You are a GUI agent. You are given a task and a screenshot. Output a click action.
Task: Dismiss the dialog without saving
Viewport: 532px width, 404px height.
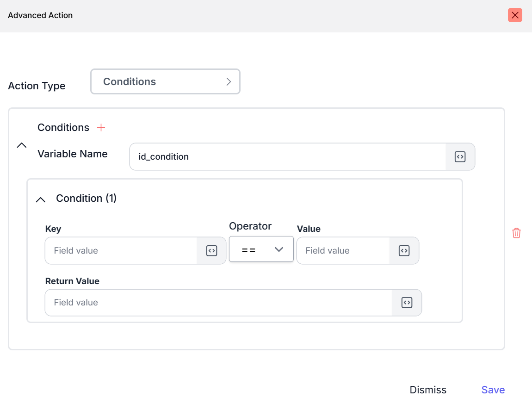click(428, 390)
